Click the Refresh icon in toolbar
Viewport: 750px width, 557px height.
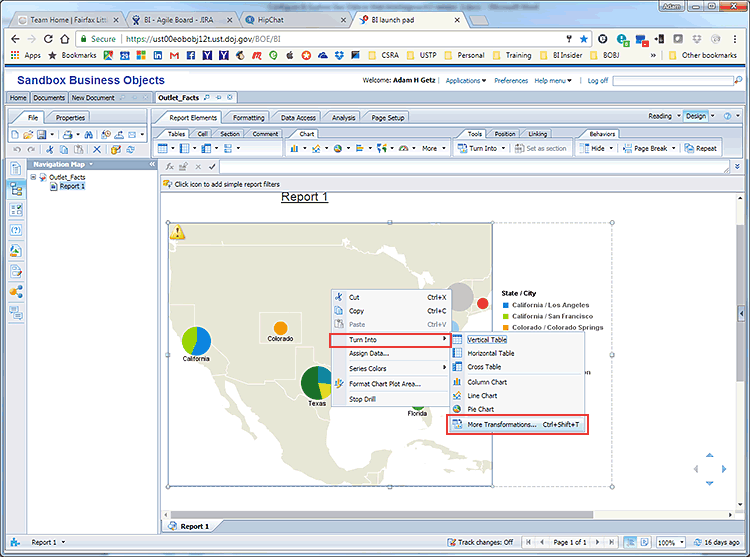(130, 150)
